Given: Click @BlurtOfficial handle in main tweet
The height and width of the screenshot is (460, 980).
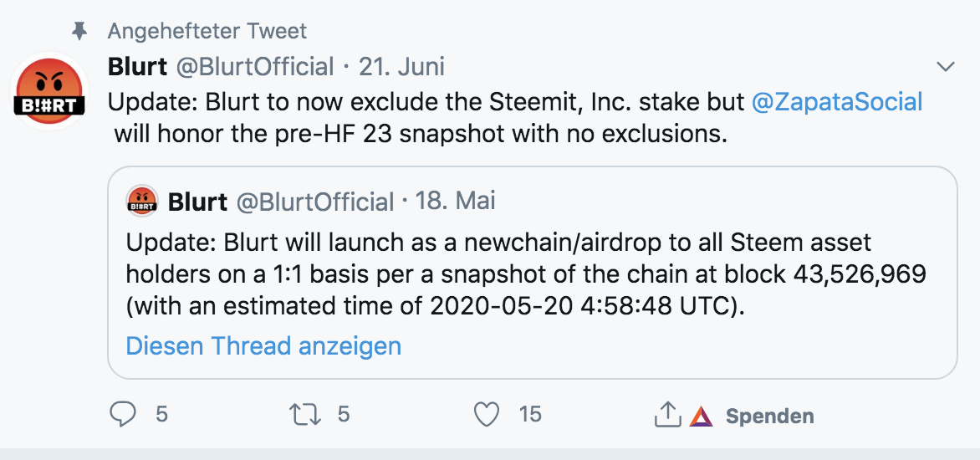Looking at the screenshot, I should pos(254,66).
